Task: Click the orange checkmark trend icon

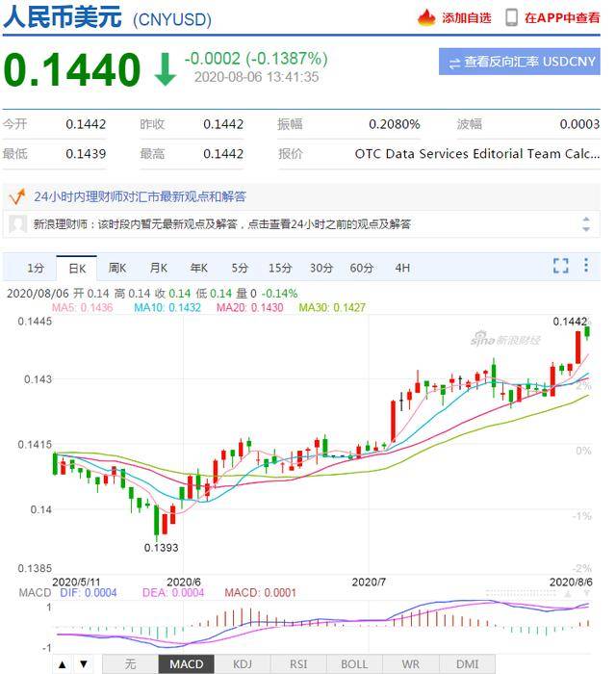Action: click(x=17, y=196)
